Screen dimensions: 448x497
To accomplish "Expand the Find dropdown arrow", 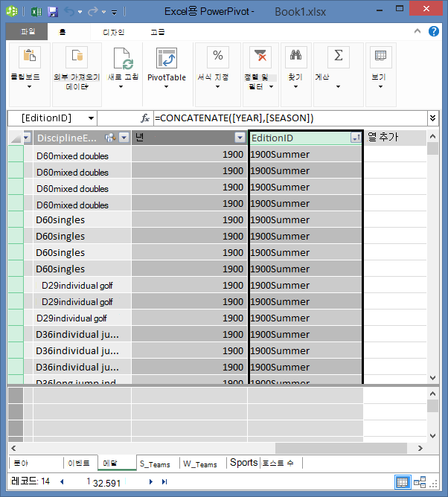I will [295, 86].
